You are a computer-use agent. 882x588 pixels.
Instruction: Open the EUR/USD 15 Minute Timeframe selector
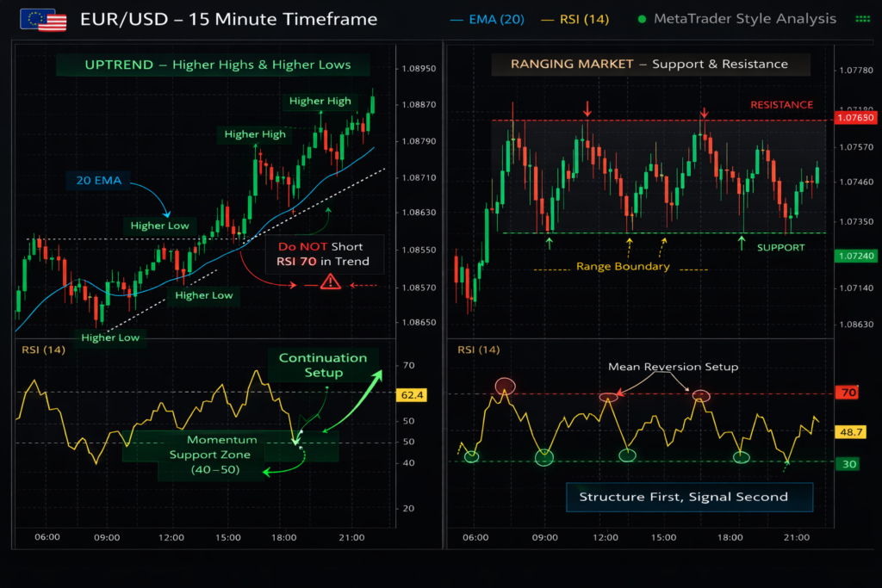pos(228,20)
